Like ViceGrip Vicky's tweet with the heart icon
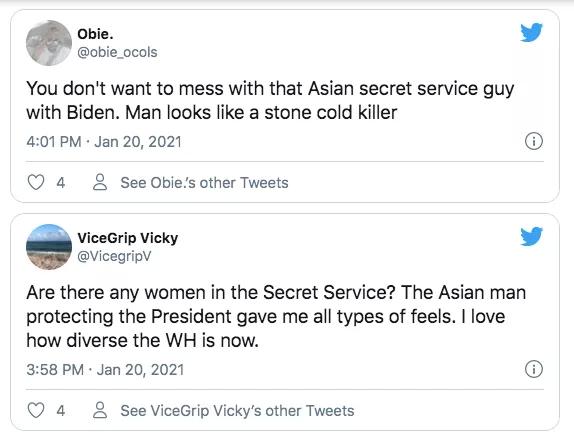Screen dimensions: 574x441 tap(36, 410)
